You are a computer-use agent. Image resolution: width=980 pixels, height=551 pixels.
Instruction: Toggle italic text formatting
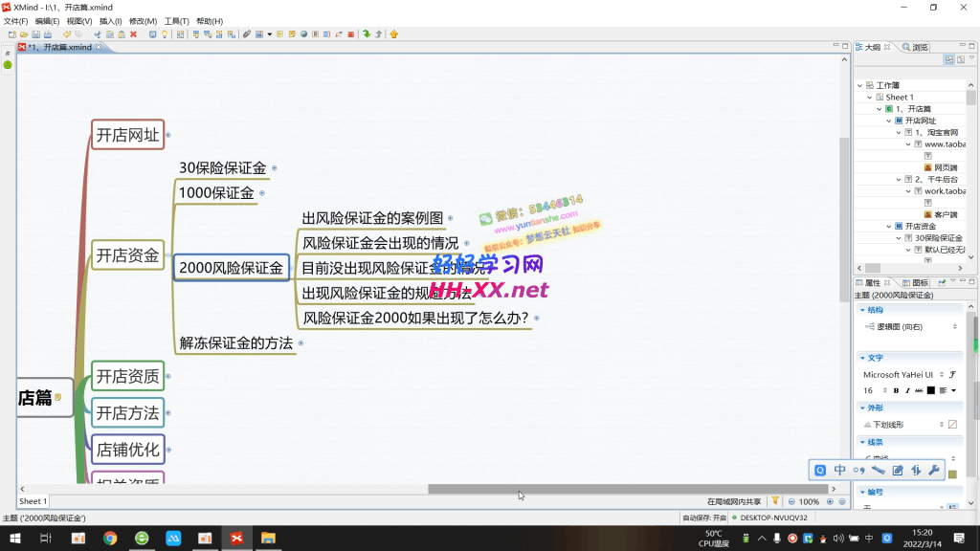[x=907, y=390]
